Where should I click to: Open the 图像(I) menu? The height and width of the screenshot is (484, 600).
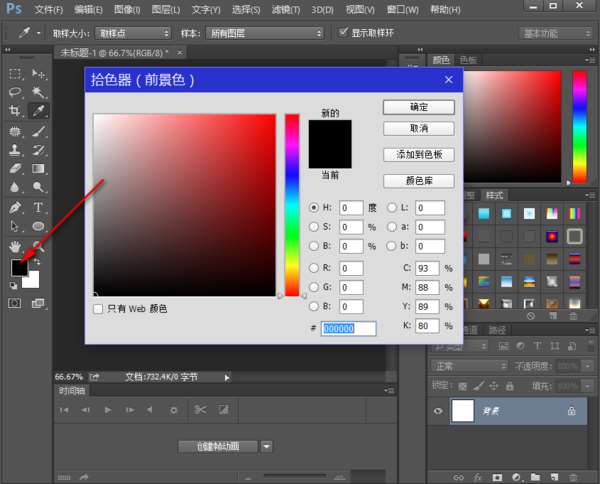coord(127,9)
